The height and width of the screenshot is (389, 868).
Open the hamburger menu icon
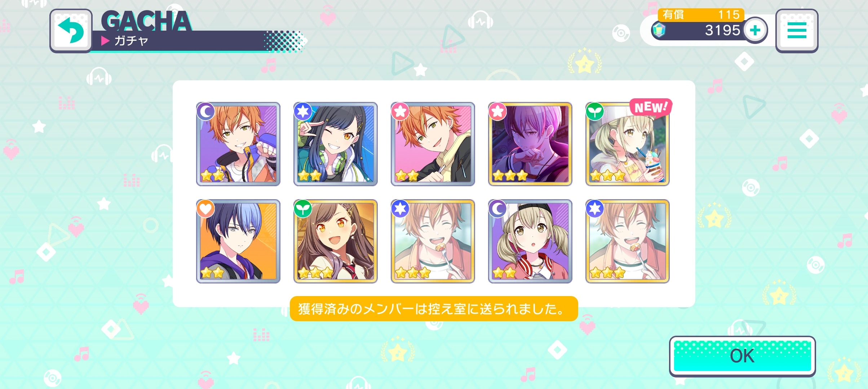coord(797,31)
